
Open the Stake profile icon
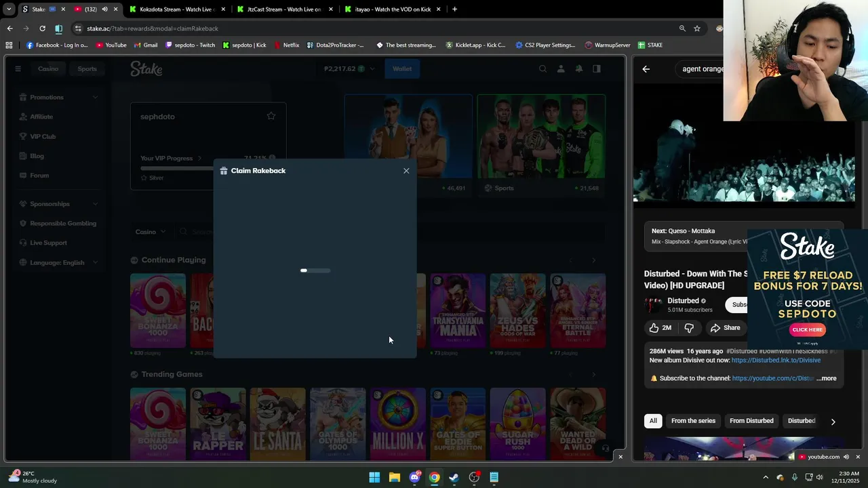561,68
